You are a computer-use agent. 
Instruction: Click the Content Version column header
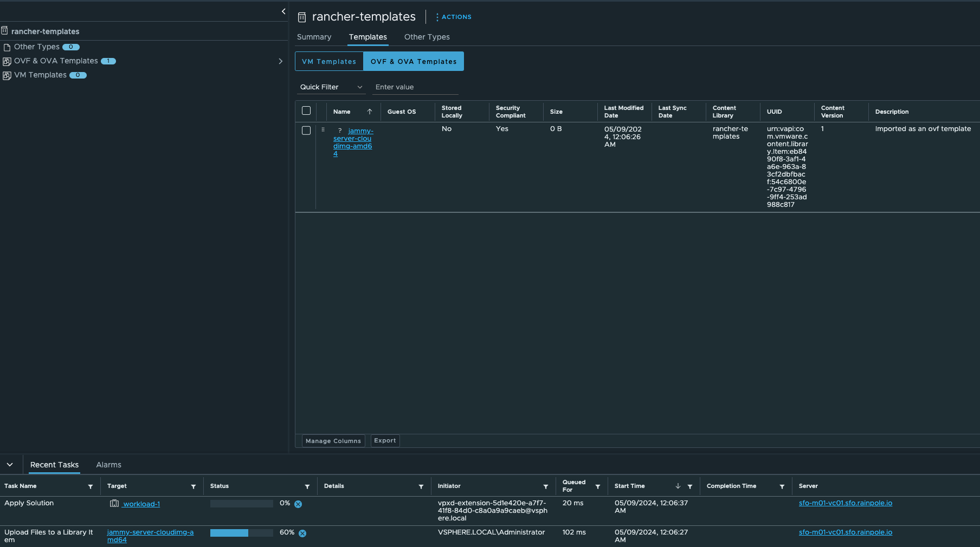[x=833, y=112]
